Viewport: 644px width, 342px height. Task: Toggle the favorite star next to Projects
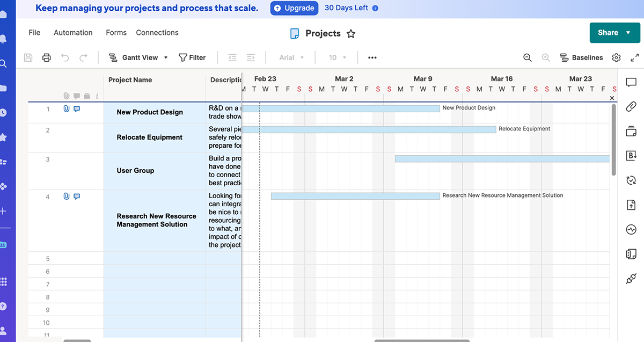click(351, 33)
